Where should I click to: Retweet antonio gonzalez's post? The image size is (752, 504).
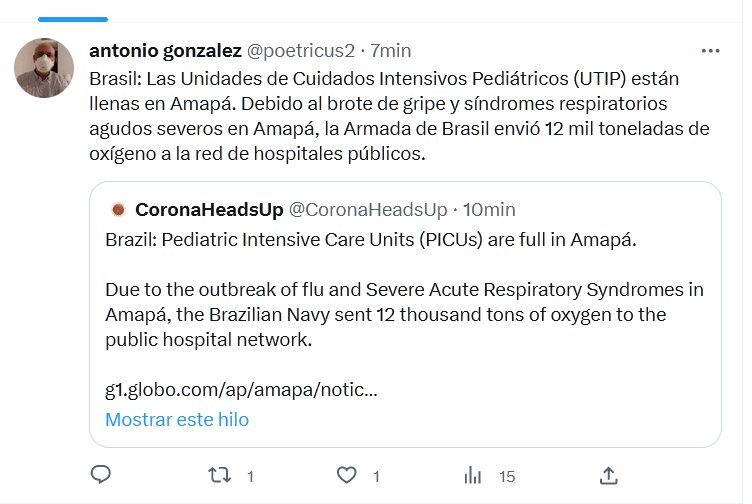(x=218, y=475)
